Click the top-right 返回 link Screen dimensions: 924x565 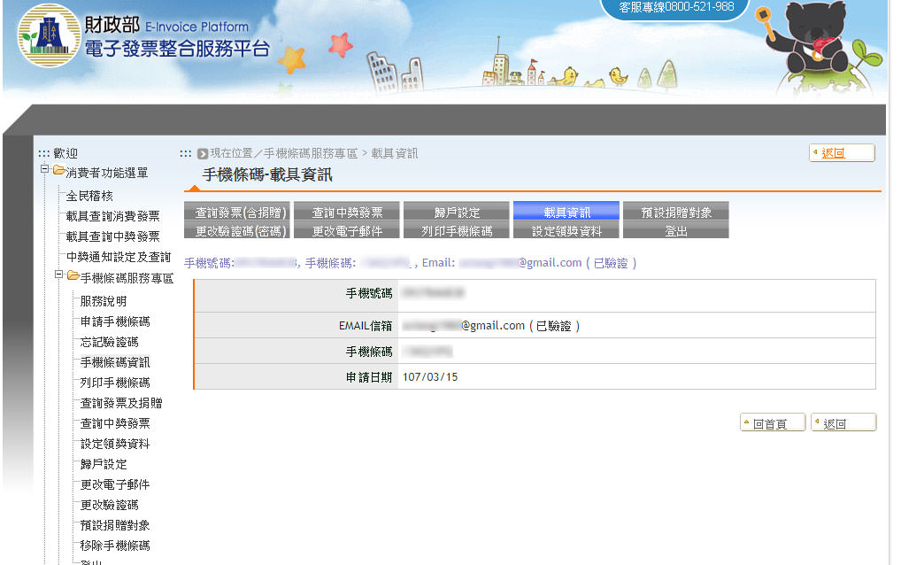pos(833,153)
